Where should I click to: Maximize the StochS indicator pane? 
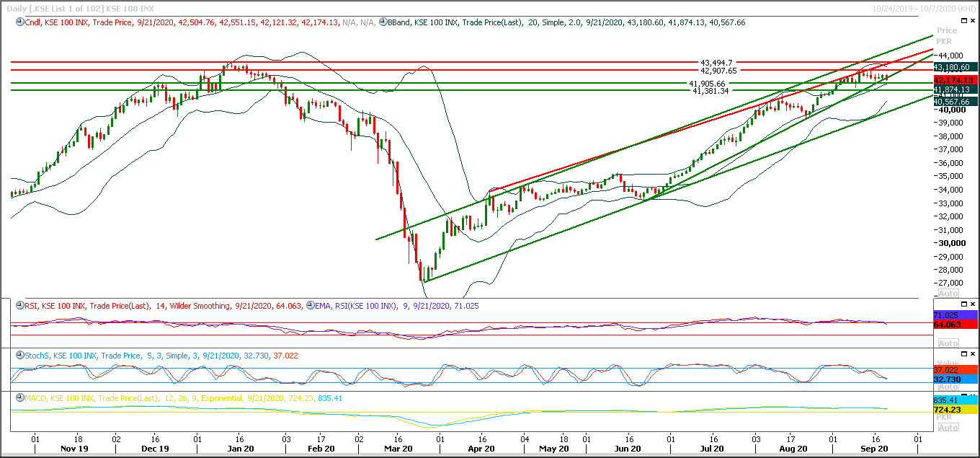coord(964,353)
